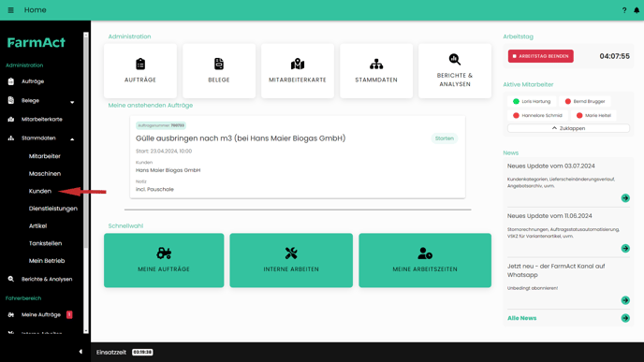This screenshot has height=362, width=644.
Task: Click the Einsatzzeit timer badge
Action: (142, 352)
